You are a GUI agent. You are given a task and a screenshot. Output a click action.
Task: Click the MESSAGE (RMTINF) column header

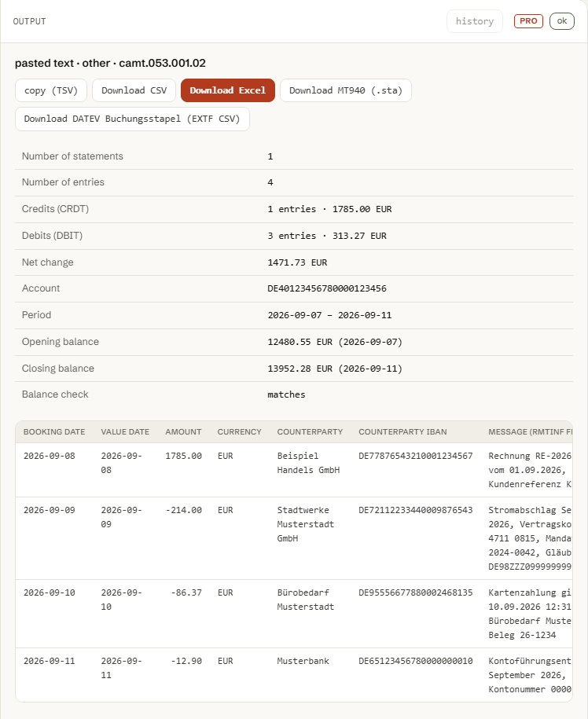(530, 431)
